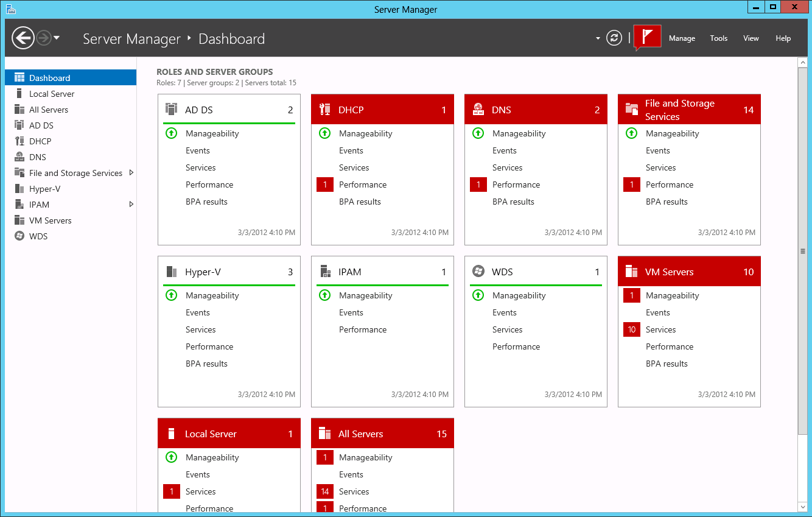812x517 pixels.
Task: Open Events in the IPAM tile
Action: coord(351,312)
